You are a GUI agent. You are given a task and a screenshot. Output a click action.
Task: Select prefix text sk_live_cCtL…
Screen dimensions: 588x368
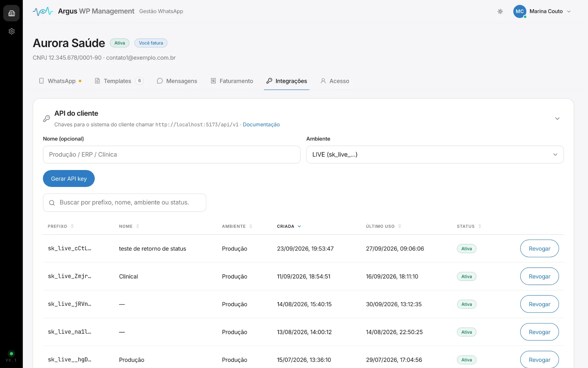click(69, 248)
